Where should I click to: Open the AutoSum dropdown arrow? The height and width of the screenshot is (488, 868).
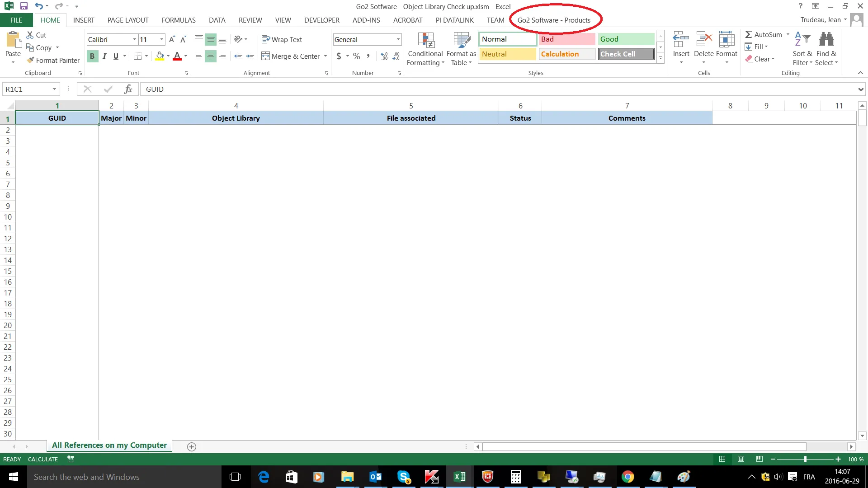(x=788, y=34)
